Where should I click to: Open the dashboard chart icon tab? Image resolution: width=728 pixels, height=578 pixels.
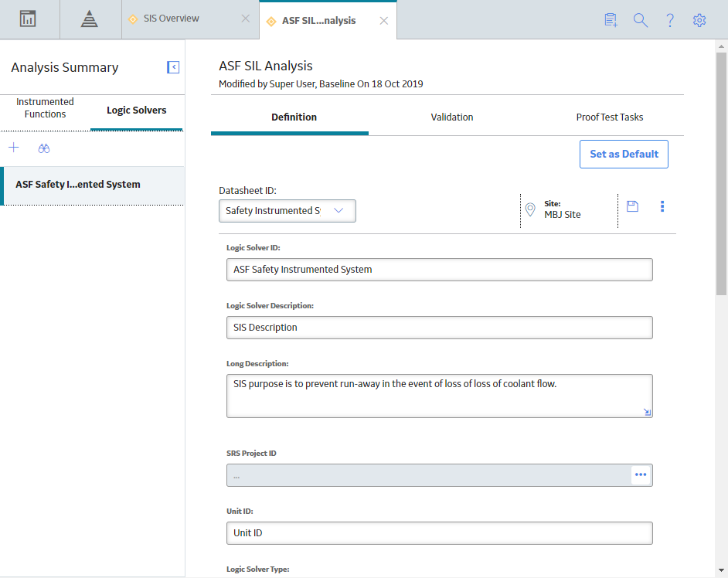pos(28,19)
